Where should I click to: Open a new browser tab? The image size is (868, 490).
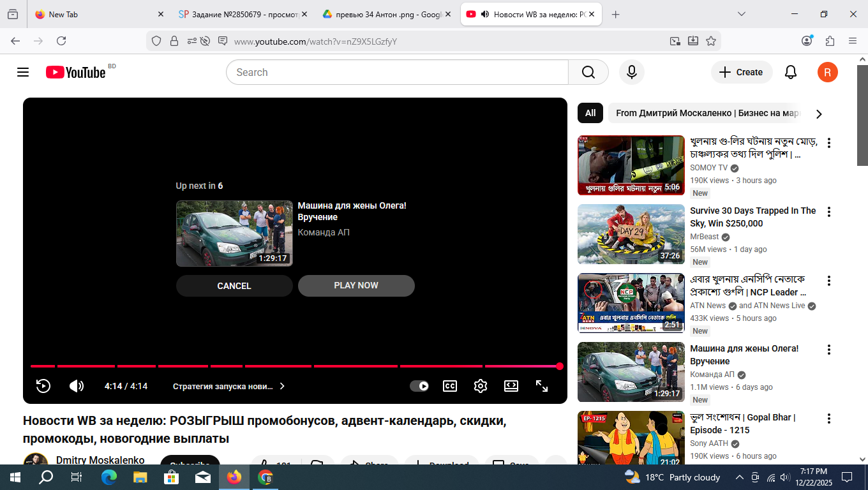pyautogui.click(x=615, y=14)
